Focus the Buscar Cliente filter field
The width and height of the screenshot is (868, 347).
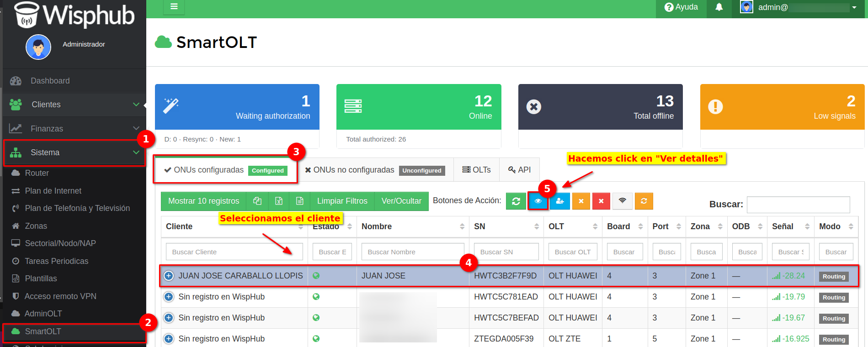click(234, 252)
